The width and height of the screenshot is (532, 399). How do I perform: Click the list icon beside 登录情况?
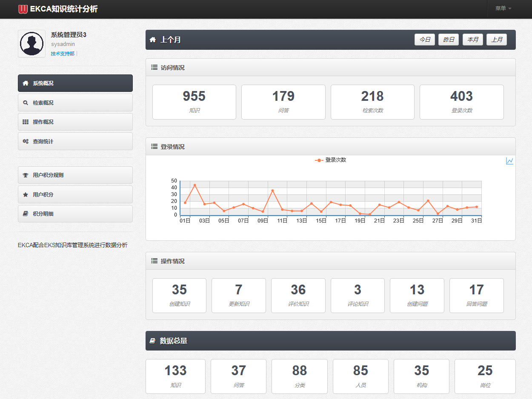tap(154, 146)
